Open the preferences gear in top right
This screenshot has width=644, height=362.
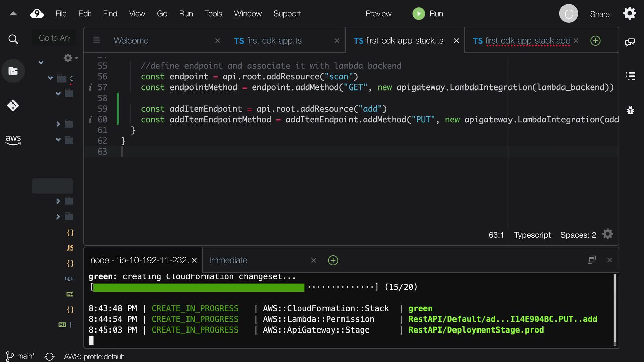pos(630,14)
